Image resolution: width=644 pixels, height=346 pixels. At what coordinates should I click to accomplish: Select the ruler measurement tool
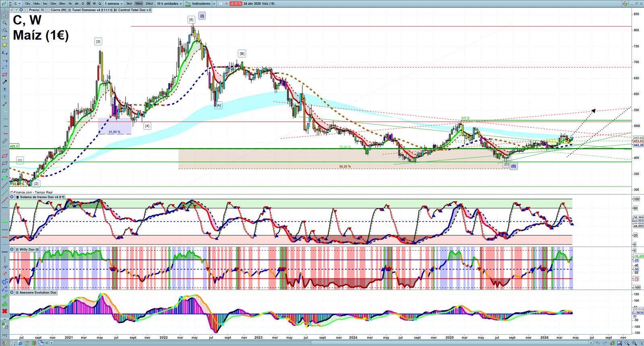[x=4, y=141]
